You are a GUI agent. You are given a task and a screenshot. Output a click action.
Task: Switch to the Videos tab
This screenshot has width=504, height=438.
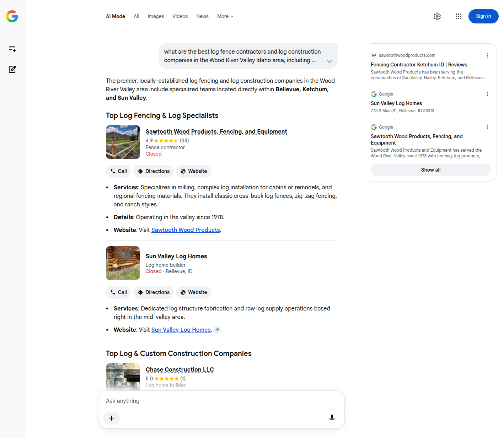coord(180,16)
